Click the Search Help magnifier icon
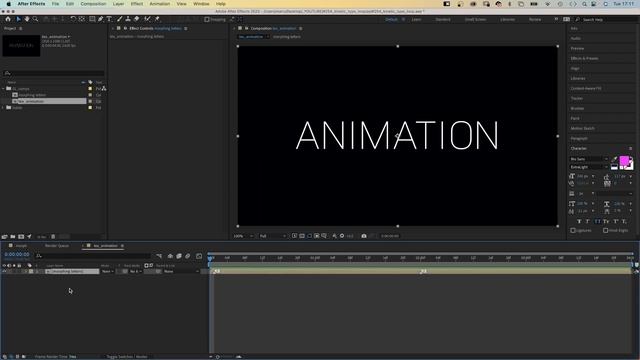640x360 pixels. tap(578, 19)
